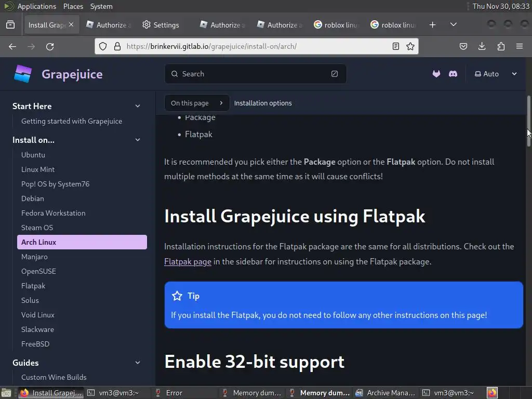This screenshot has height=399, width=532.
Task: Switch to the last roblox linux tab
Action: 394,25
